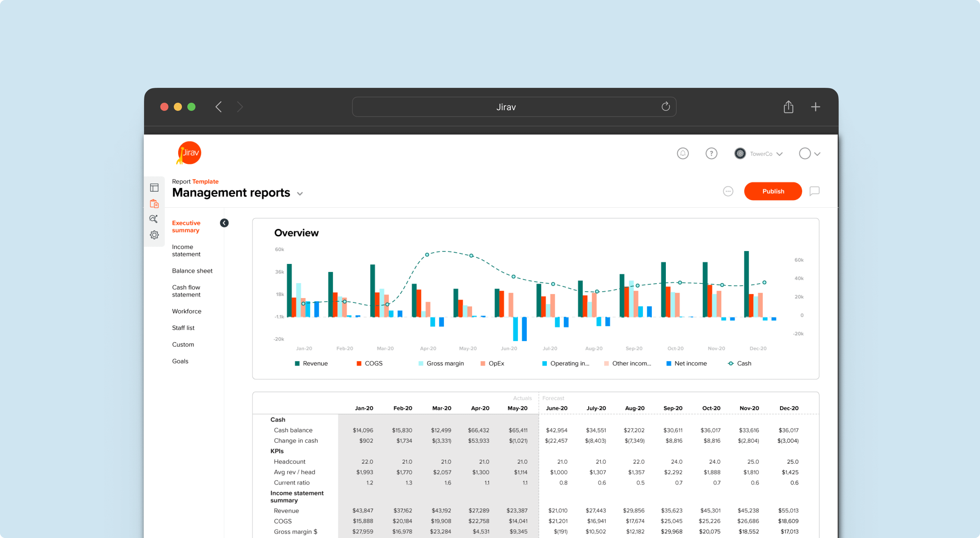Open a new tab with plus icon

[x=815, y=107]
